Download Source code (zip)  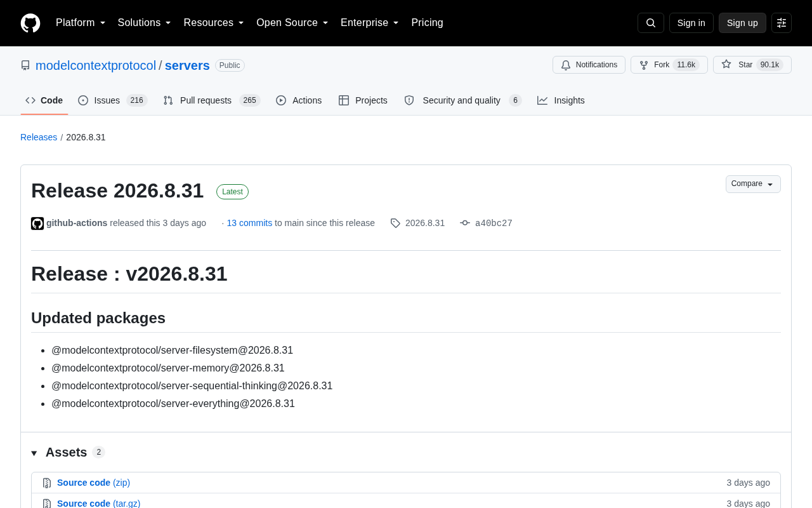click(93, 483)
